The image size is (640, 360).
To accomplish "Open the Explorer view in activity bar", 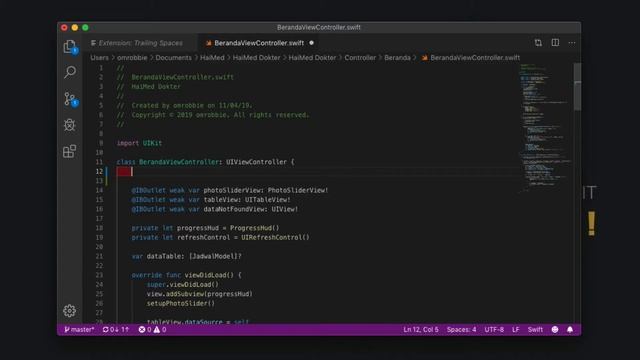I will click(x=69, y=47).
